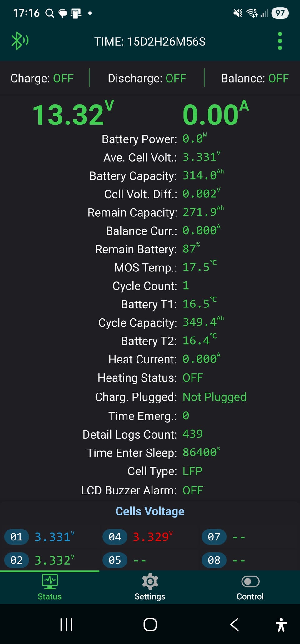Screen dimensions: 300x644
Task: Tap the battery 97 status bar indicator
Action: tap(280, 13)
